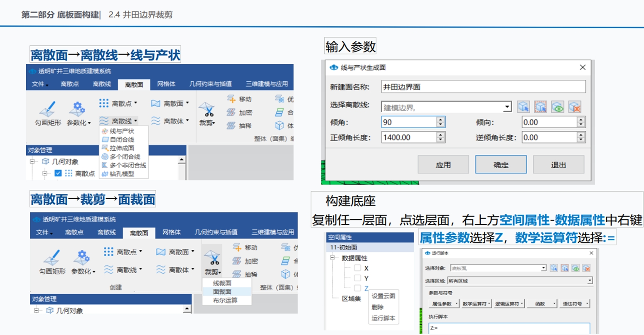This screenshot has width=644, height=335.
Task: Open the 选择区域 dropdown in 运行脚本 dialog
Action: (589, 281)
